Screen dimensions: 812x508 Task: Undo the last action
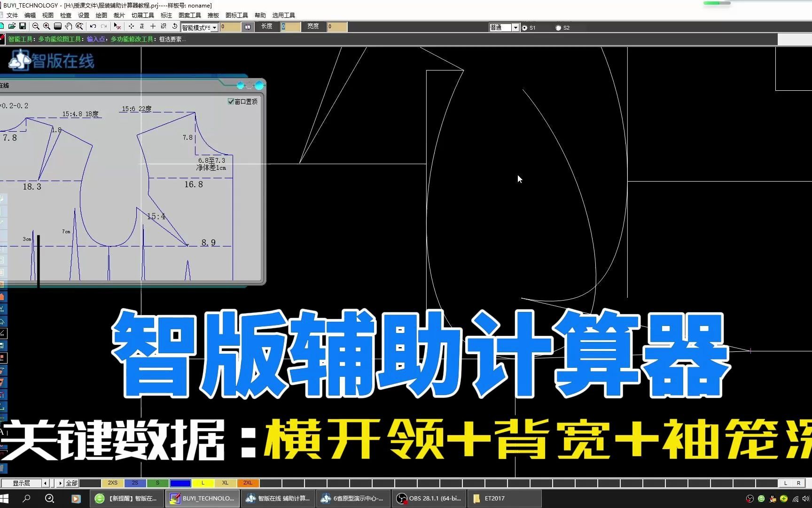pos(93,26)
